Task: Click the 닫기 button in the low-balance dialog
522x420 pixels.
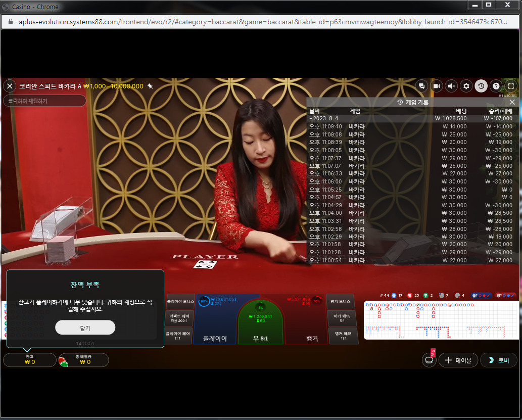Action: [x=85, y=328]
